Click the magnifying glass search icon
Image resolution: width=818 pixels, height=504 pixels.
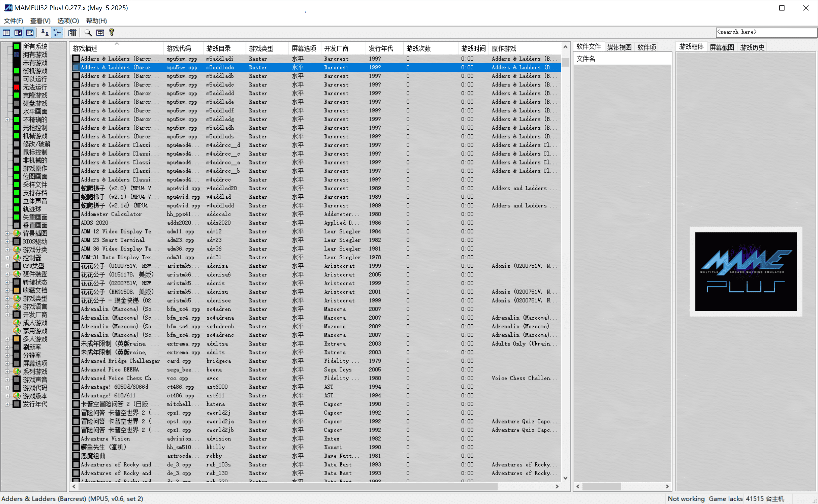[88, 32]
